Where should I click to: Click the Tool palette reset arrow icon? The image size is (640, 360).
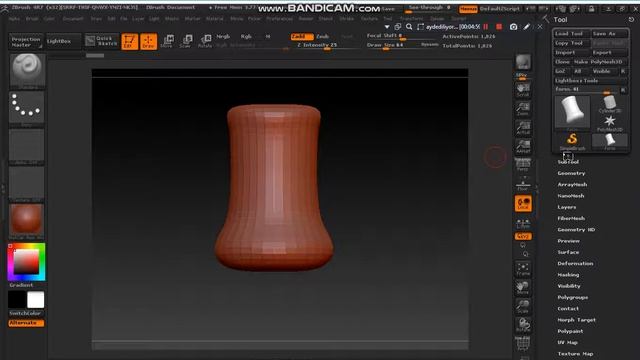coord(631,20)
